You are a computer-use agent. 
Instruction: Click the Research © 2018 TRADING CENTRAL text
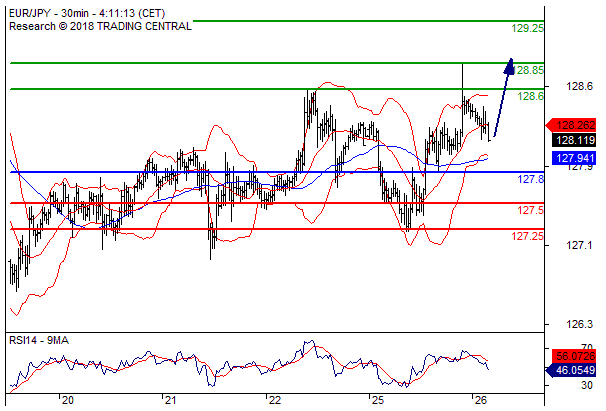tap(100, 26)
